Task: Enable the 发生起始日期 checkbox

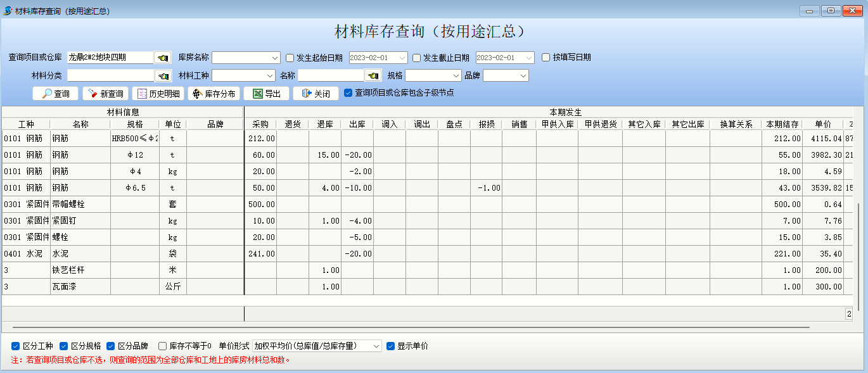Action: [x=290, y=58]
